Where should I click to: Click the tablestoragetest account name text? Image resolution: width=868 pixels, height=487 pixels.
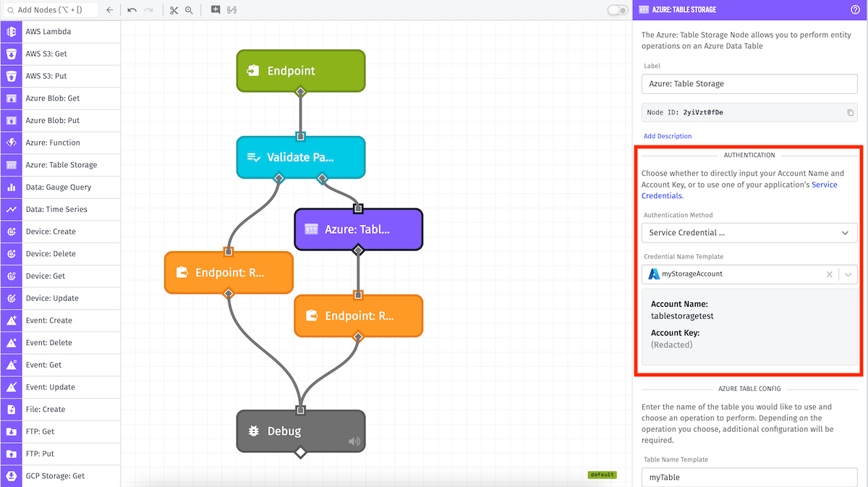pyautogui.click(x=682, y=316)
